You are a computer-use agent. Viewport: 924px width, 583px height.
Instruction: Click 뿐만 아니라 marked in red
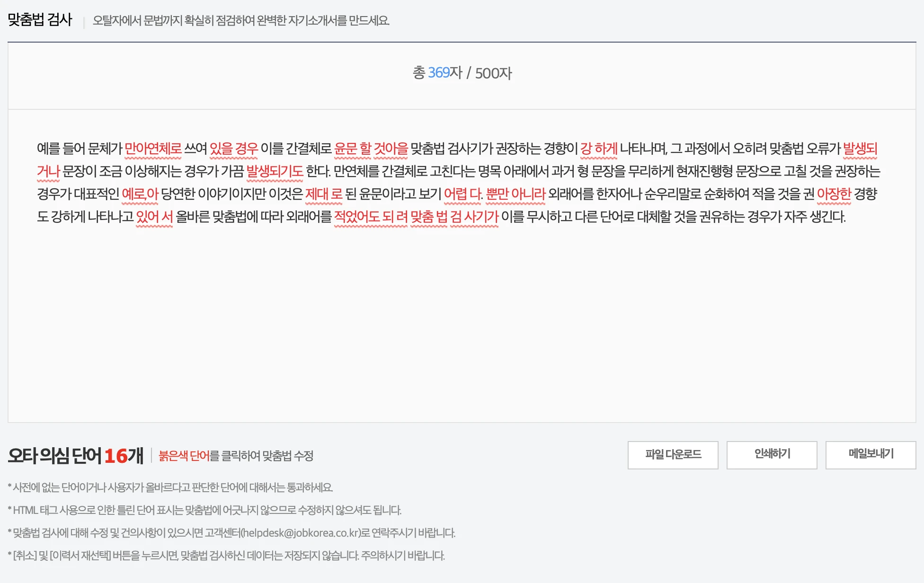click(516, 194)
